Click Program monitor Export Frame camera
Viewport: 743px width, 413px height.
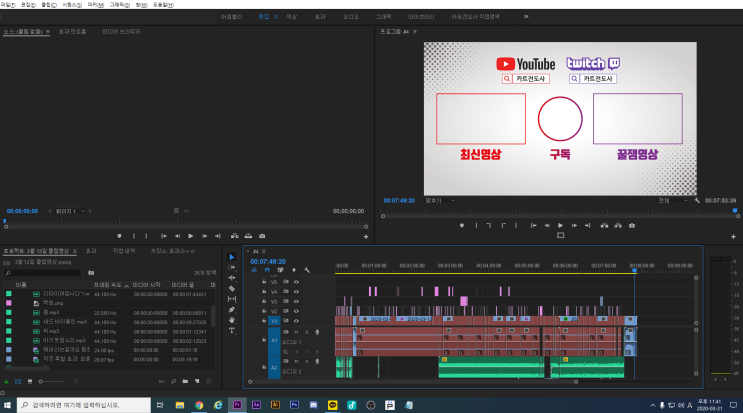click(x=632, y=225)
